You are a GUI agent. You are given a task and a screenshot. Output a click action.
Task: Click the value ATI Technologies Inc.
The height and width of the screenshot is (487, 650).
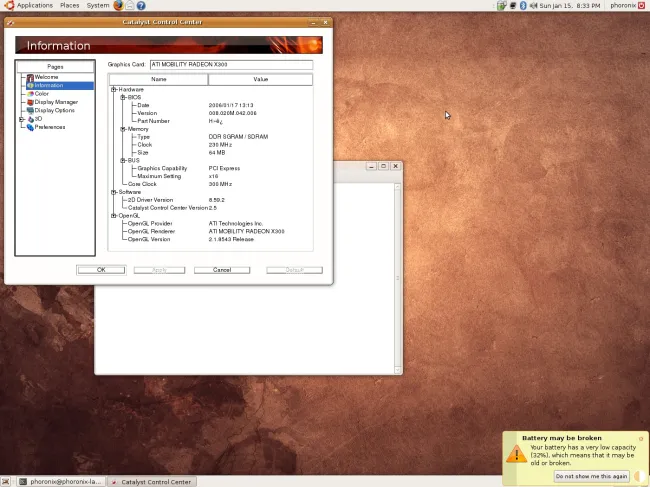[x=235, y=223]
